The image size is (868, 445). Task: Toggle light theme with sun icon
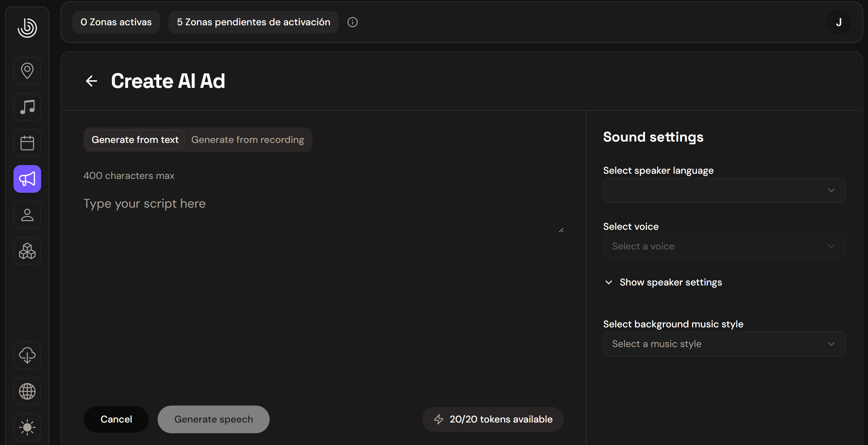click(x=27, y=427)
